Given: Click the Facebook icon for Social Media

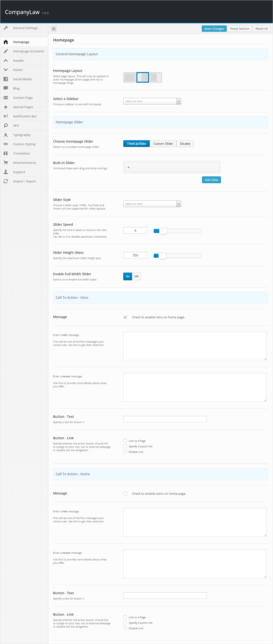Looking at the screenshot, I should tap(6, 79).
